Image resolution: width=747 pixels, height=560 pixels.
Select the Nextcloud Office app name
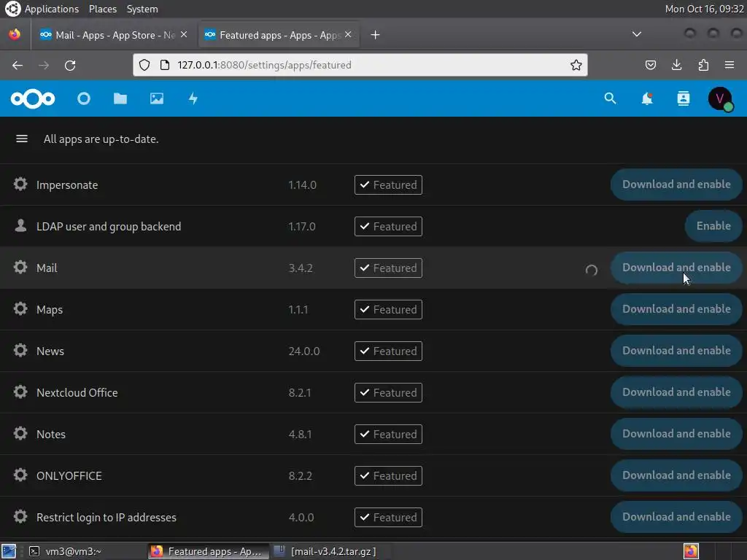tap(77, 393)
